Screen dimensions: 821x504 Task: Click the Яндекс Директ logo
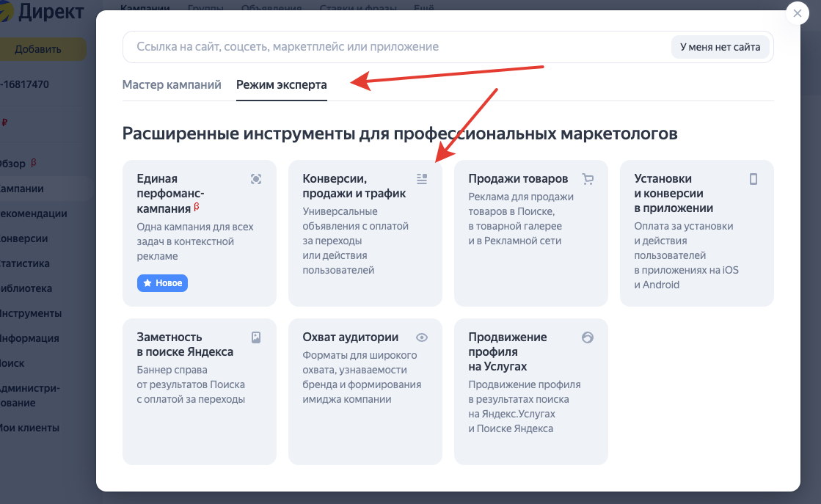pos(42,12)
